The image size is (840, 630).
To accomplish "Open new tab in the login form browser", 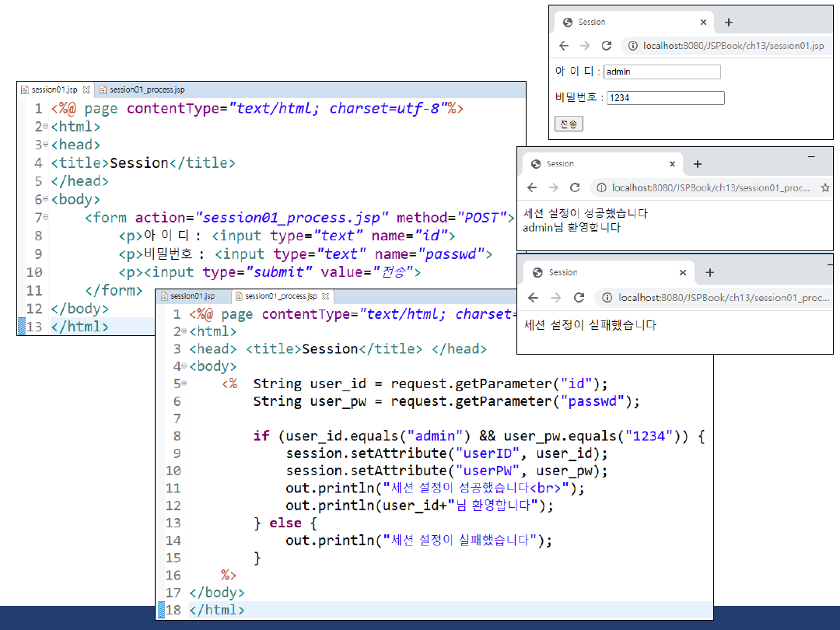I will (728, 23).
